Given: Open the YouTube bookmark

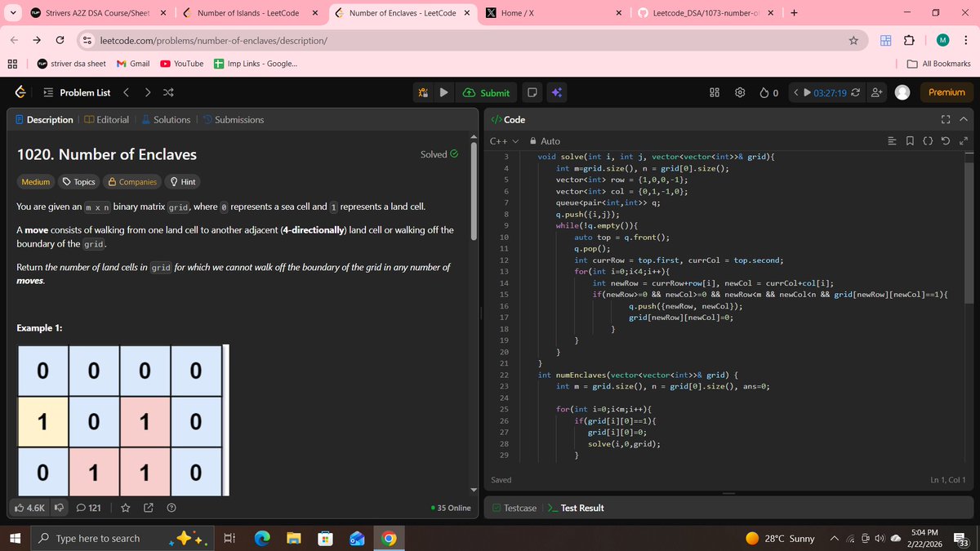Looking at the screenshot, I should 181,64.
